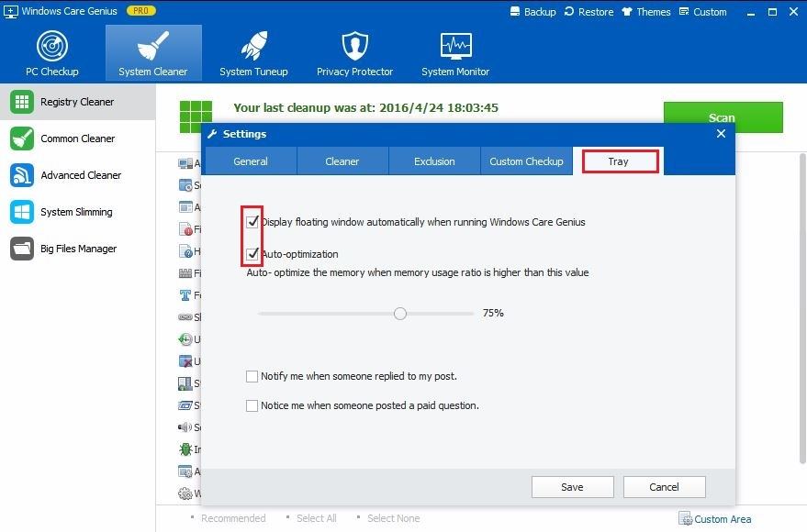
Task: Open the Custom Area link
Action: coord(715,519)
